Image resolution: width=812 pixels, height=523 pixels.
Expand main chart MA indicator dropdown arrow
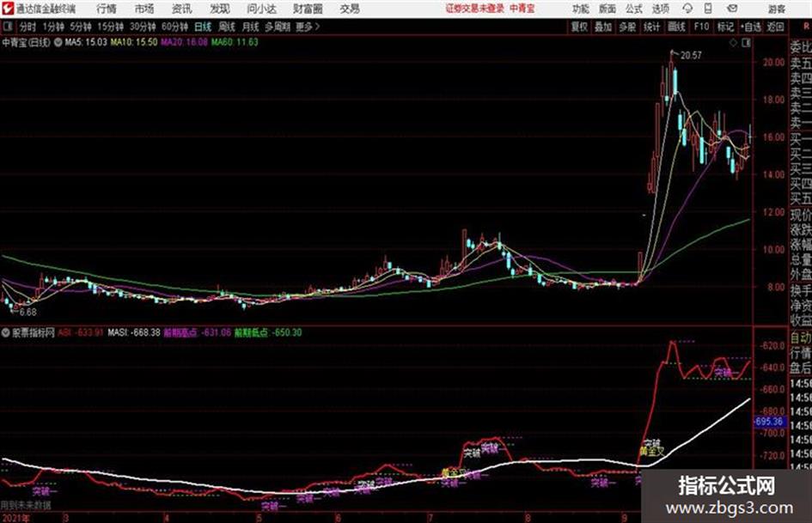pos(58,42)
